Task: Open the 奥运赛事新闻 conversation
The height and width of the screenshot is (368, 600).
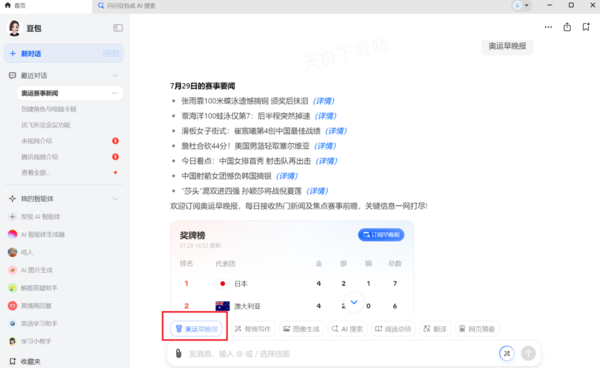Action: click(x=70, y=93)
